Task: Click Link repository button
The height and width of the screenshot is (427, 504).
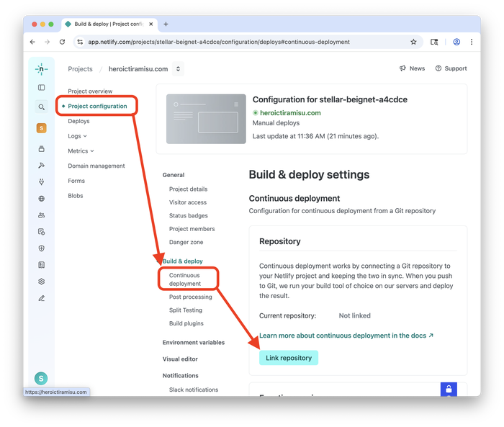Action: [289, 358]
